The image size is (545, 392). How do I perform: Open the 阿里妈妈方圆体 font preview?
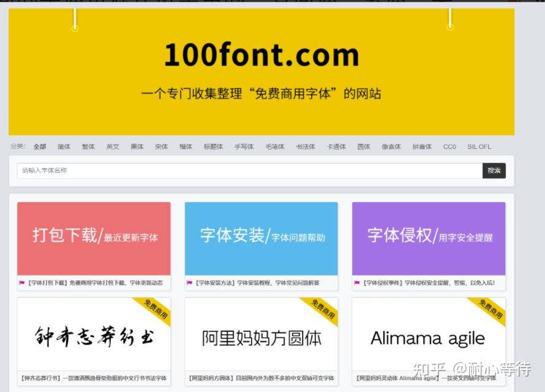[261, 334]
